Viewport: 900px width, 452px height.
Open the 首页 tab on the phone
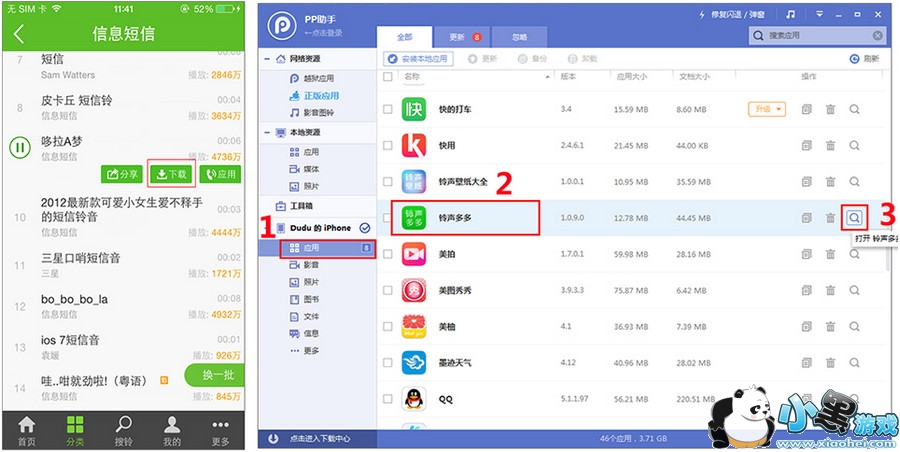(x=26, y=431)
